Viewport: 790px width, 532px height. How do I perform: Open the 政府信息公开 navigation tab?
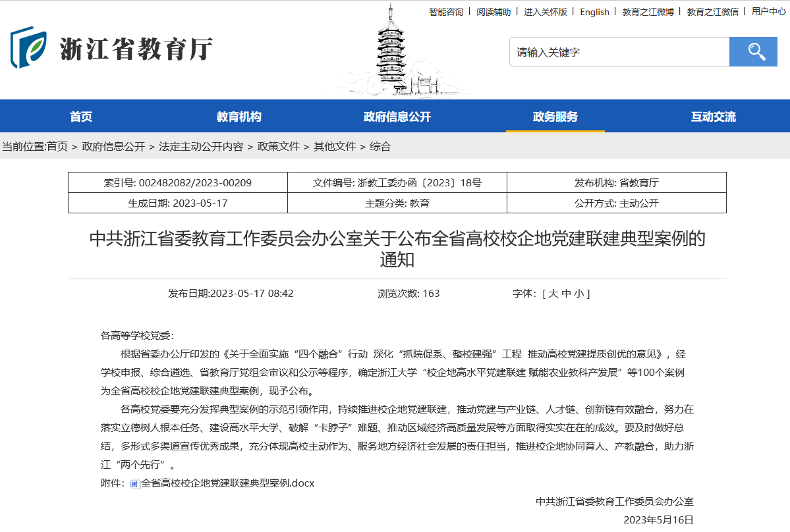pos(397,117)
